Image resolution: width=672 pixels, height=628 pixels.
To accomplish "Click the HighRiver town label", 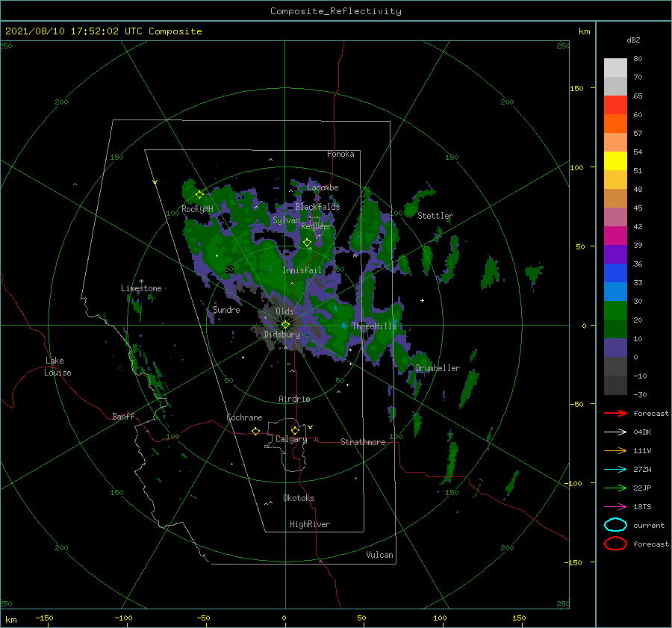I will point(310,524).
